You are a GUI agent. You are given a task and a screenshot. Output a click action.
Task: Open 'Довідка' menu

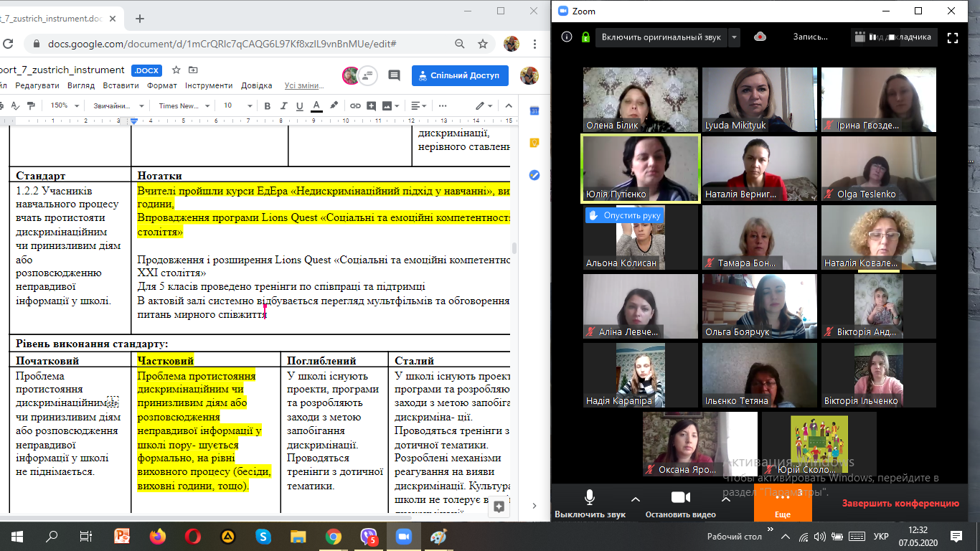point(257,85)
